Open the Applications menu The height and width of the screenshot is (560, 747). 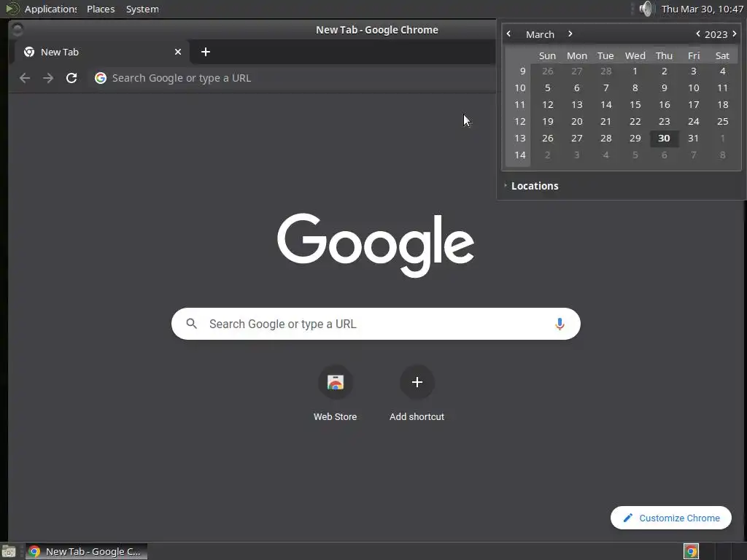tap(50, 9)
